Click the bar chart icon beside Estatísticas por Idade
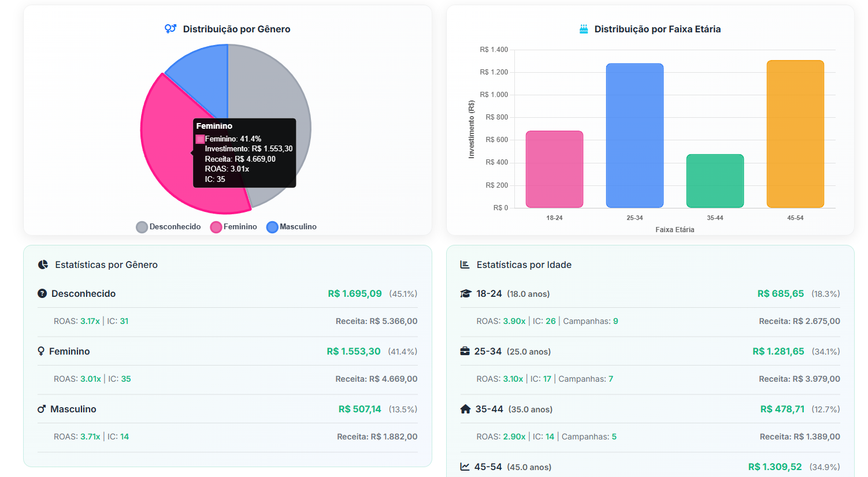Viewport: 868px width, 477px height. pyautogui.click(x=465, y=264)
